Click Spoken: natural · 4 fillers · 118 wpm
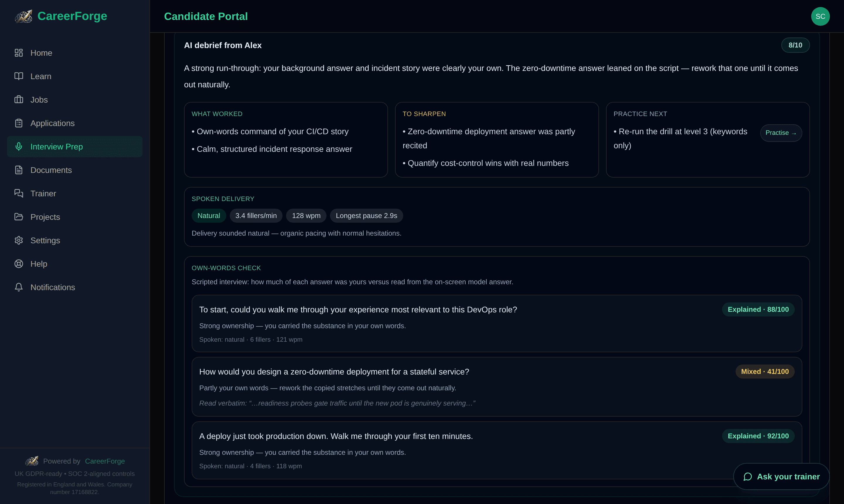The image size is (844, 504). coord(251,466)
